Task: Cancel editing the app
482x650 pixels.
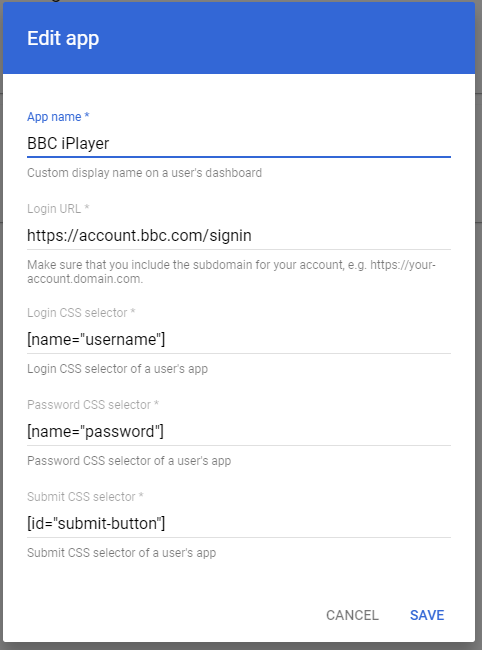Action: pyautogui.click(x=352, y=615)
